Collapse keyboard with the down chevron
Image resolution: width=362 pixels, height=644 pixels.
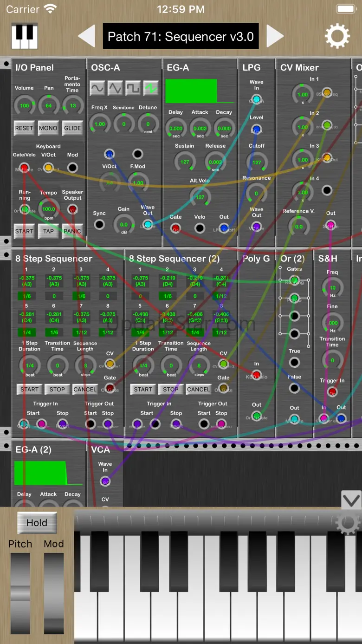[351, 501]
